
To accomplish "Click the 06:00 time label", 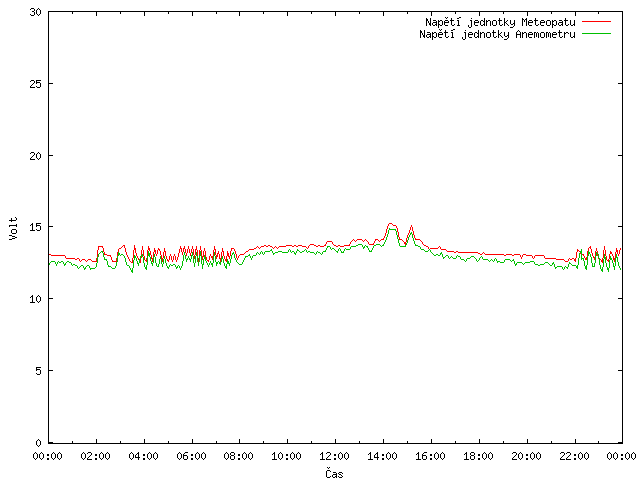I will coord(191,456).
